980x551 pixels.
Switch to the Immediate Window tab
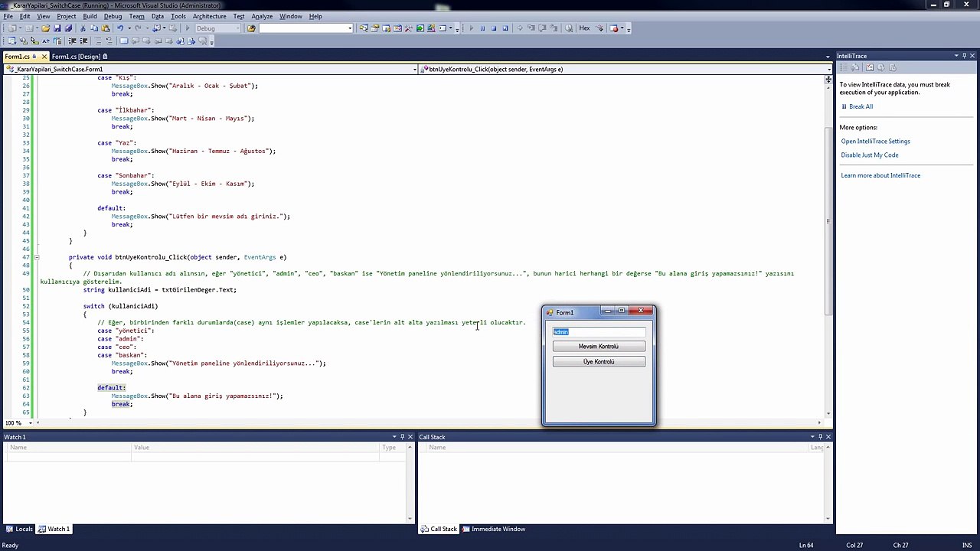point(497,529)
